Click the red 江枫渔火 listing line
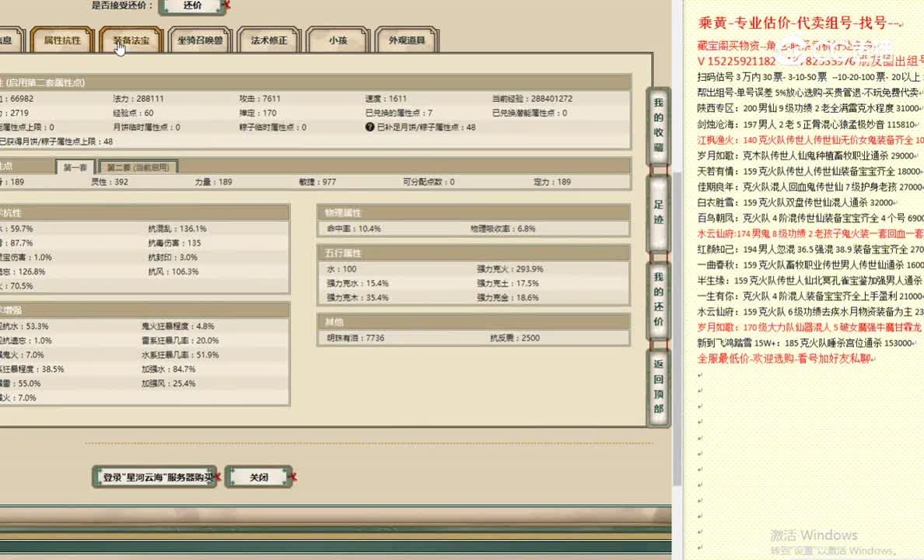Viewport: 924px width, 560px height. 810,140
